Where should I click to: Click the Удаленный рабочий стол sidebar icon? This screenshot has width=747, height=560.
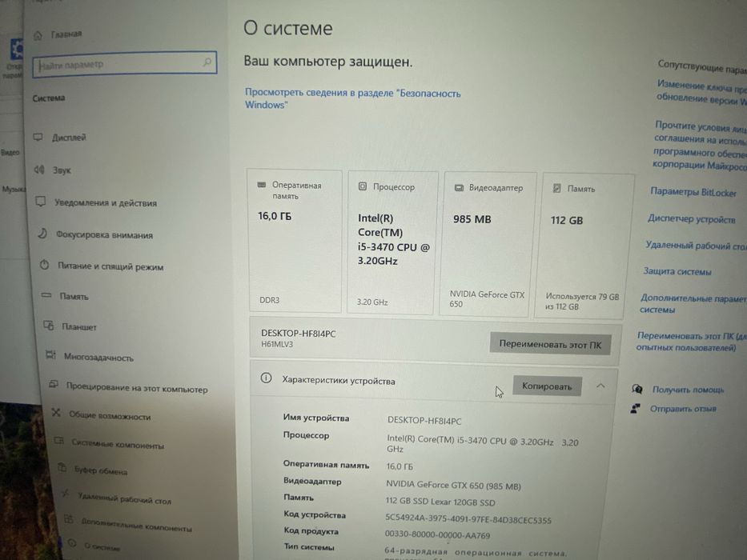(x=66, y=494)
